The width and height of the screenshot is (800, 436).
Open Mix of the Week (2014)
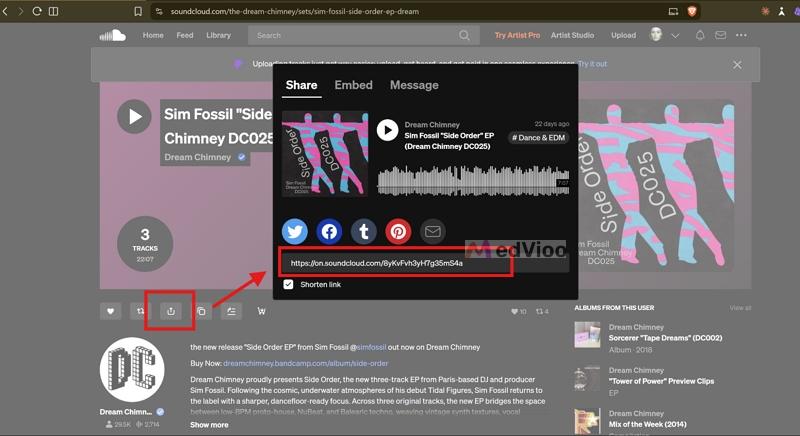point(647,424)
